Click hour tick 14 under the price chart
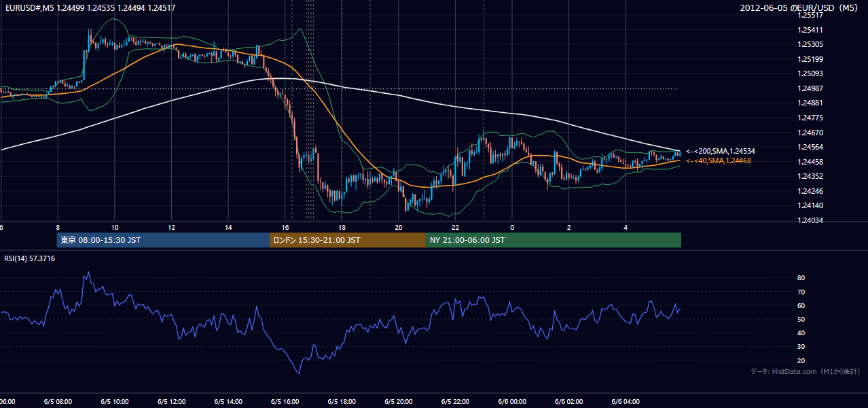 click(x=228, y=227)
